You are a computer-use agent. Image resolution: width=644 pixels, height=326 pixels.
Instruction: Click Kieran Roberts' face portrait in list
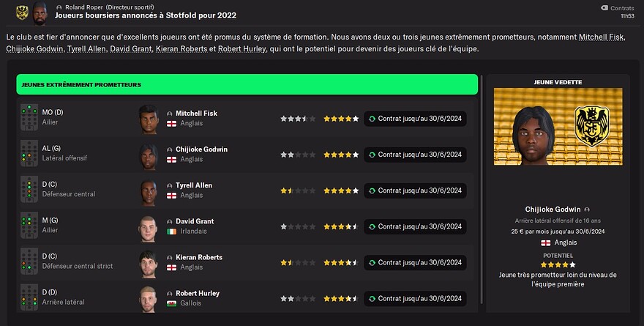click(x=149, y=262)
